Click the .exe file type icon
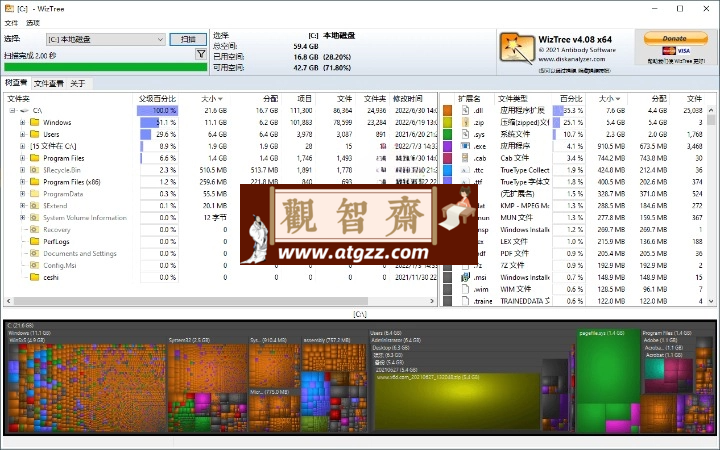 point(465,146)
